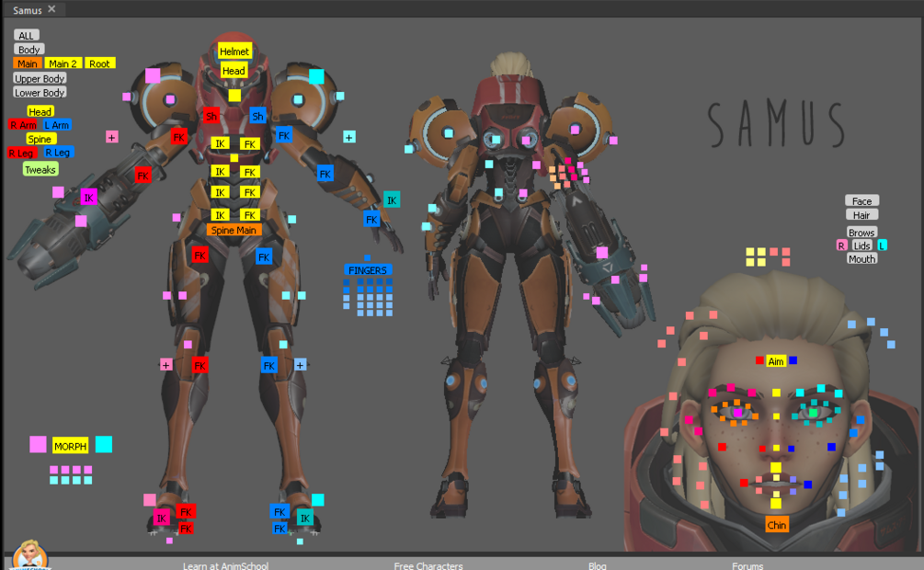The height and width of the screenshot is (570, 924).
Task: Select the teal IK control on left hand
Action: [x=392, y=199]
